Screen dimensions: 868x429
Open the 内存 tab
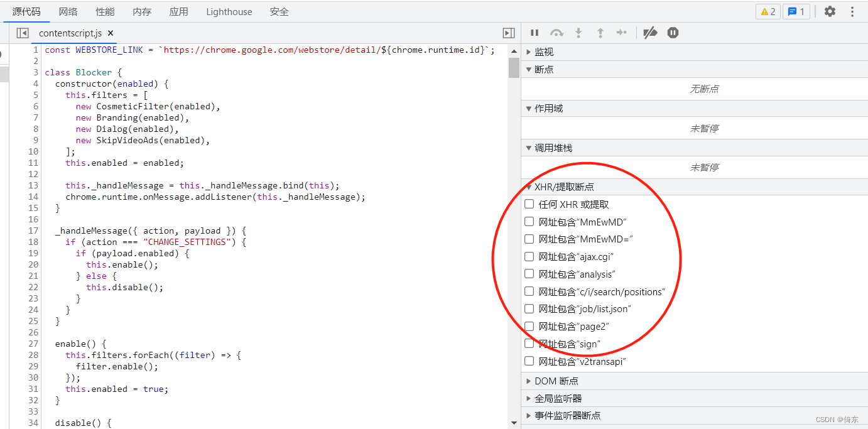point(142,11)
